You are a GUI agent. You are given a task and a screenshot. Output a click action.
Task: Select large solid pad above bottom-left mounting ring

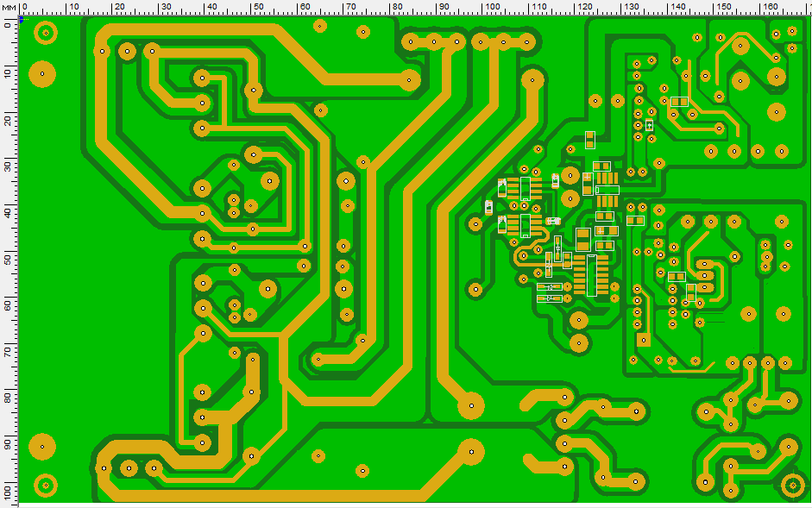coord(41,447)
